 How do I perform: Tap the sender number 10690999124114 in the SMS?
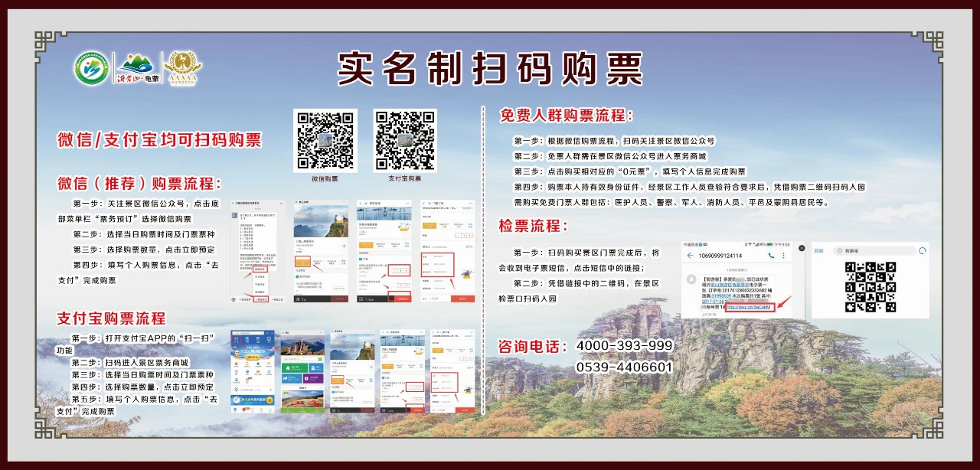click(x=720, y=255)
